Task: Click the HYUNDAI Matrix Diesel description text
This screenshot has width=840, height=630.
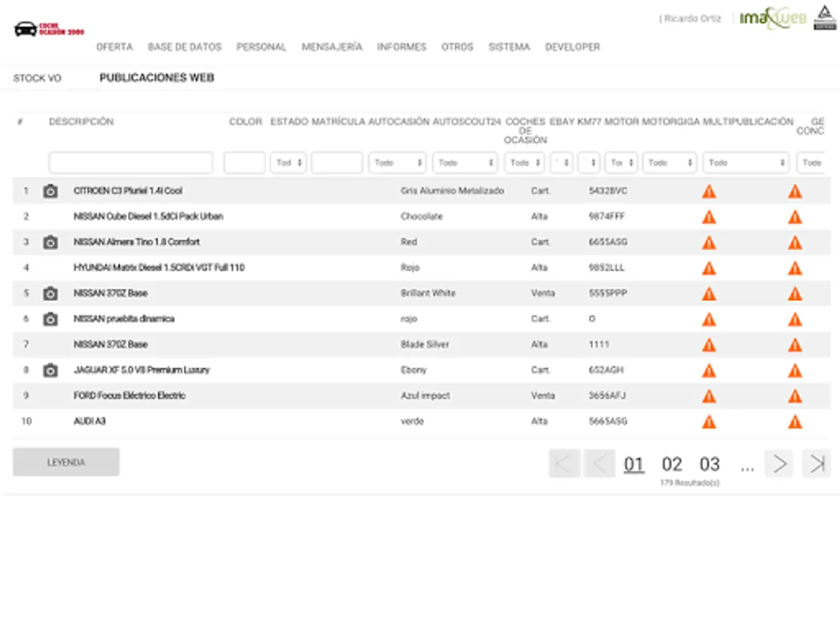Action: (159, 268)
